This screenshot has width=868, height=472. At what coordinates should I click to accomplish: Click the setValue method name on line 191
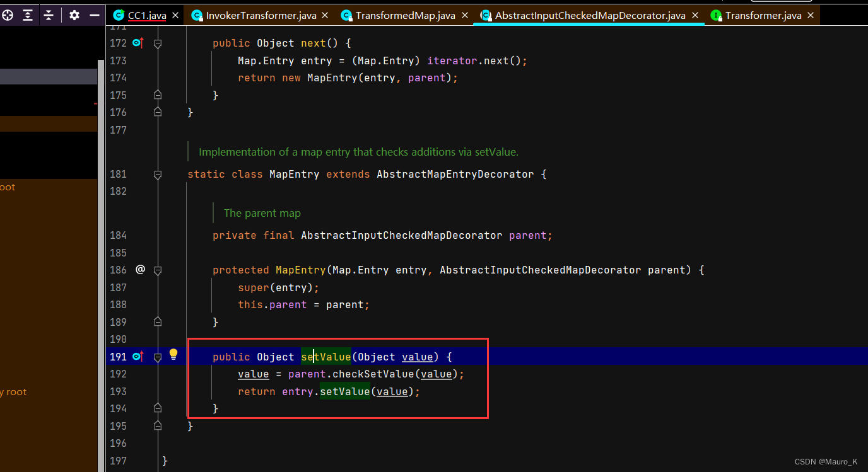click(325, 357)
